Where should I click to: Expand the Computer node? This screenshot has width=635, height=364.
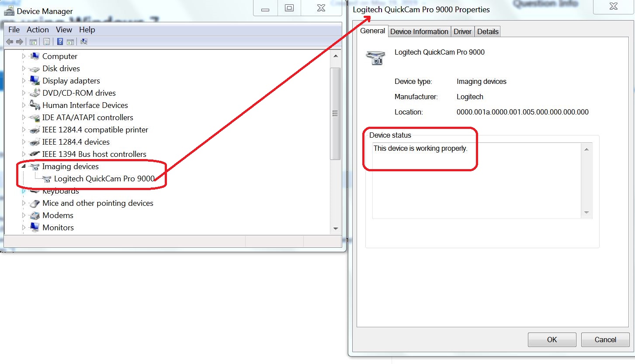tap(24, 56)
